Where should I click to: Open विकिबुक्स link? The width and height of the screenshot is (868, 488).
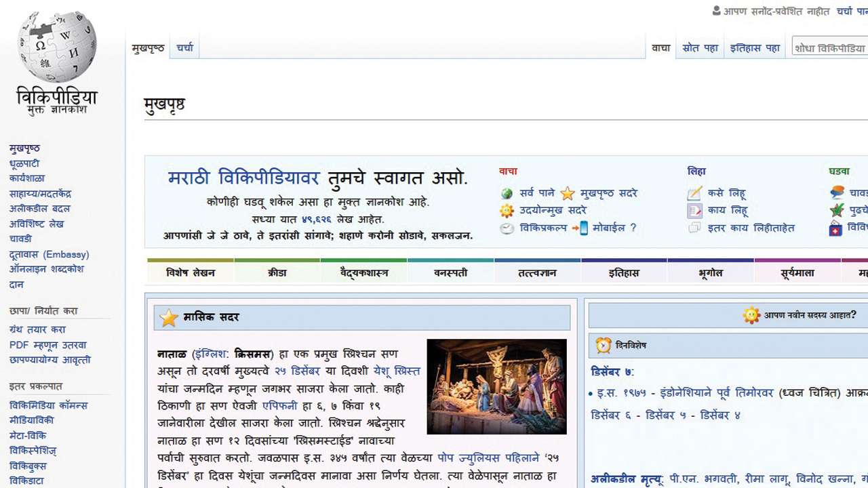tap(28, 466)
